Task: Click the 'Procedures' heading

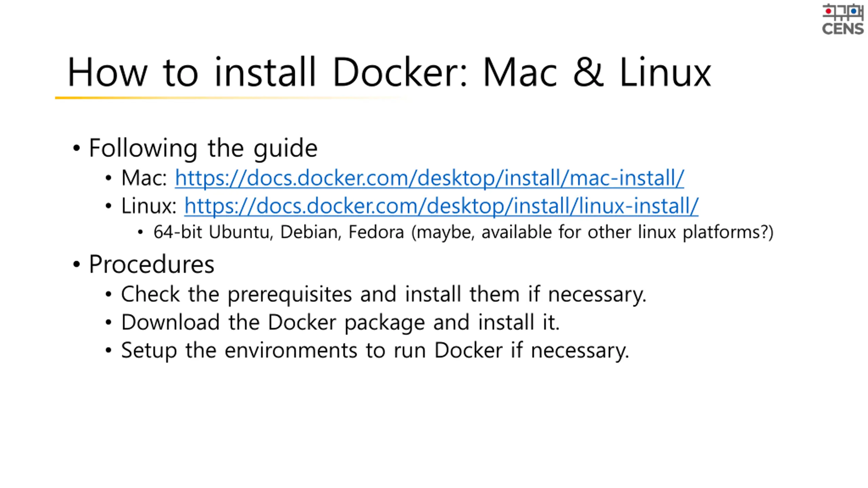Action: point(152,265)
